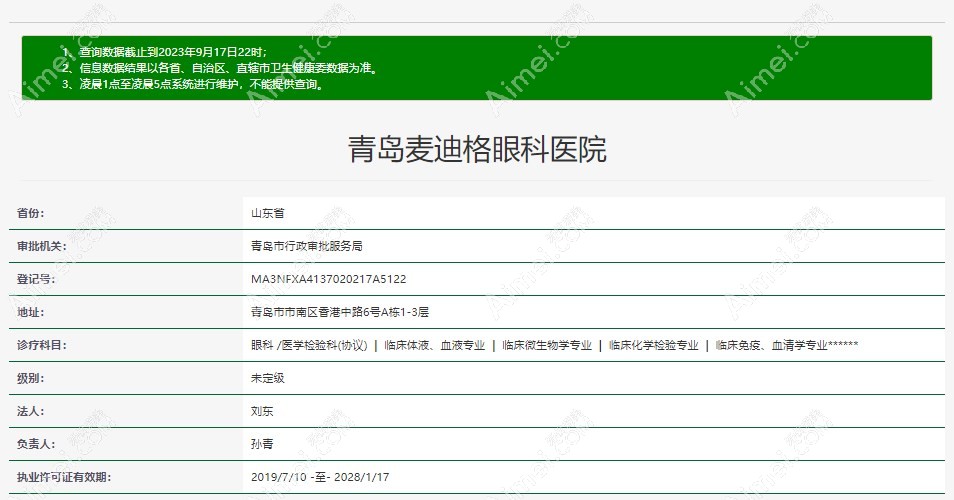Click the hospital title 青岛麦迪格眼科医院
The width and height of the screenshot is (954, 500).
click(x=477, y=149)
